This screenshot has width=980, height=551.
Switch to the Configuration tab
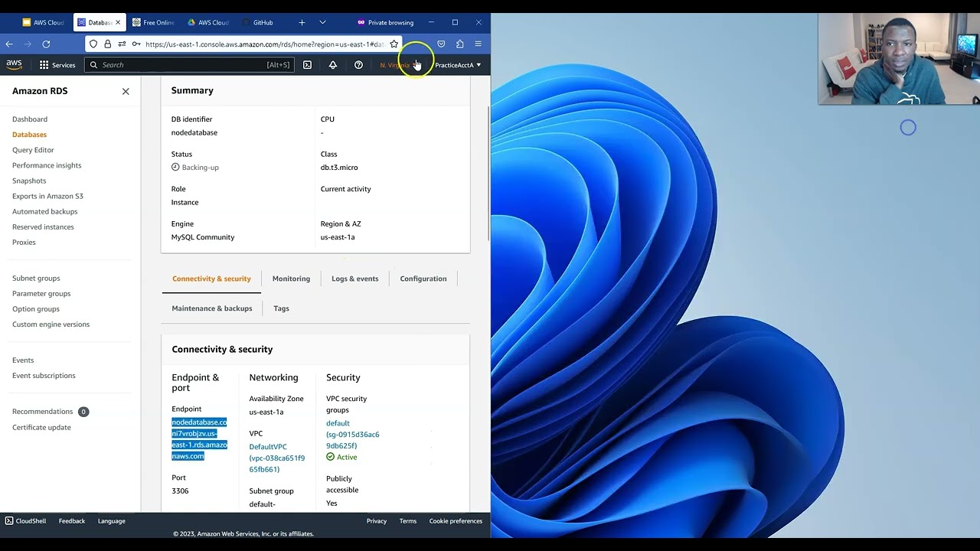(423, 279)
